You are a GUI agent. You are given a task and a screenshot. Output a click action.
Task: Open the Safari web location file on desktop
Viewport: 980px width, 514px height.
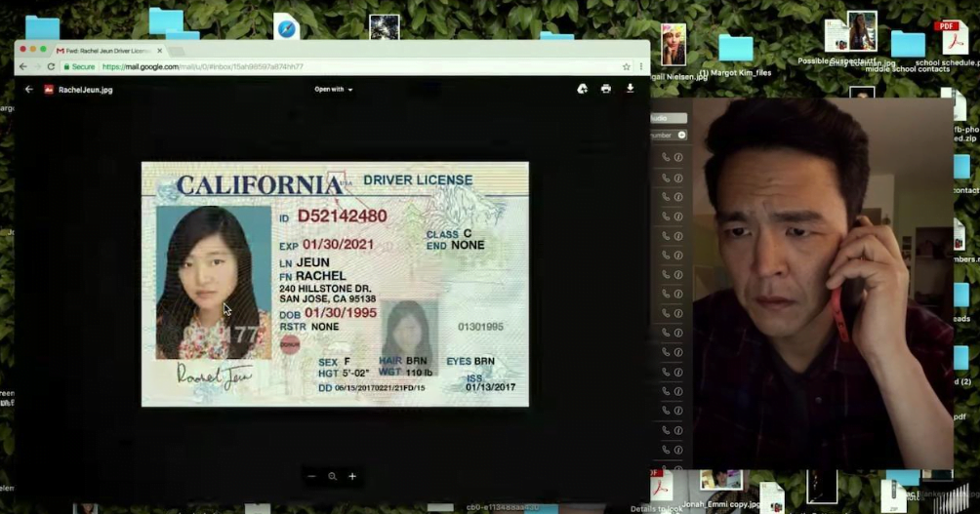coord(286,27)
